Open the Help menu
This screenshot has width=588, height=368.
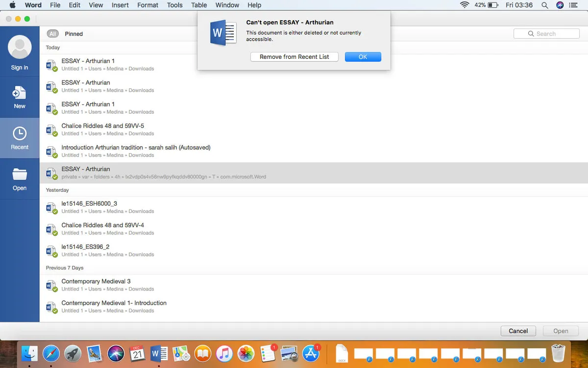(x=254, y=5)
